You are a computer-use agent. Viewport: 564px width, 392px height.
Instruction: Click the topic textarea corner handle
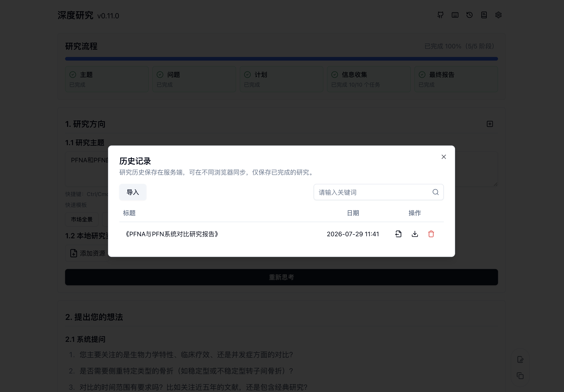pyautogui.click(x=495, y=184)
